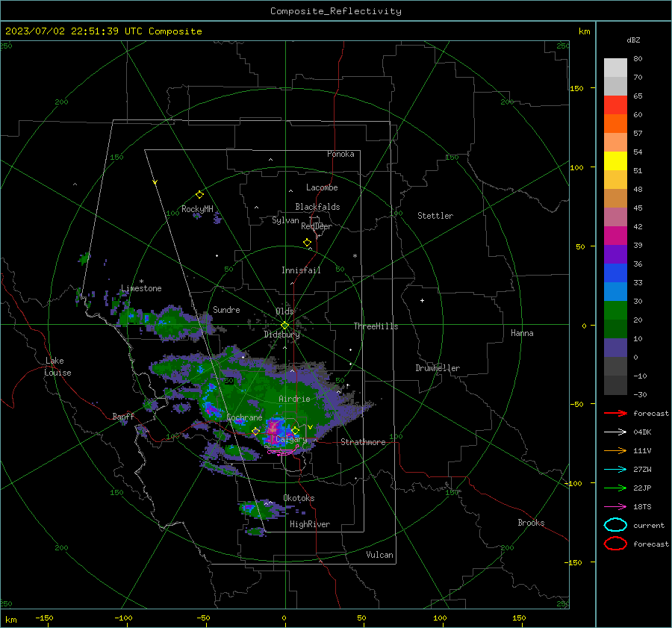This screenshot has width=672, height=628.
Task: Select the orange 111V arrow legend icon
Action: tap(615, 450)
